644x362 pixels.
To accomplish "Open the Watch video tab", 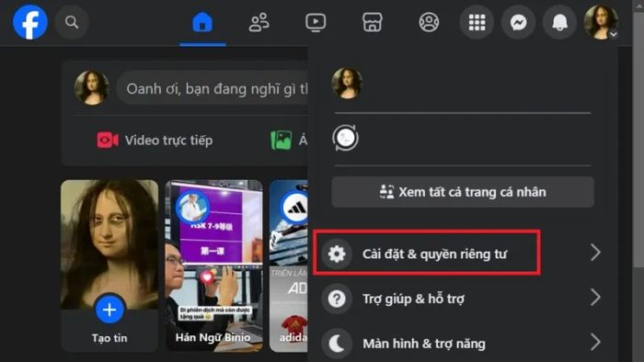I will tap(316, 22).
